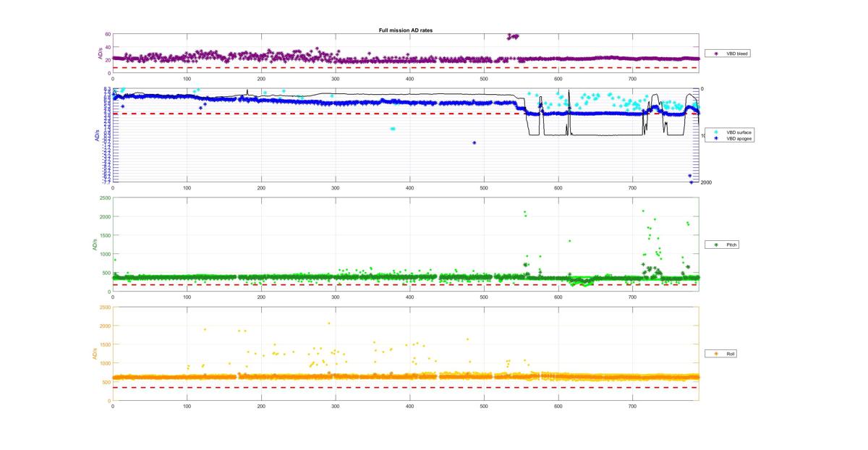Select the 'VBD bleed' legend entry
Screen dimensions: 868x450
tap(726, 54)
